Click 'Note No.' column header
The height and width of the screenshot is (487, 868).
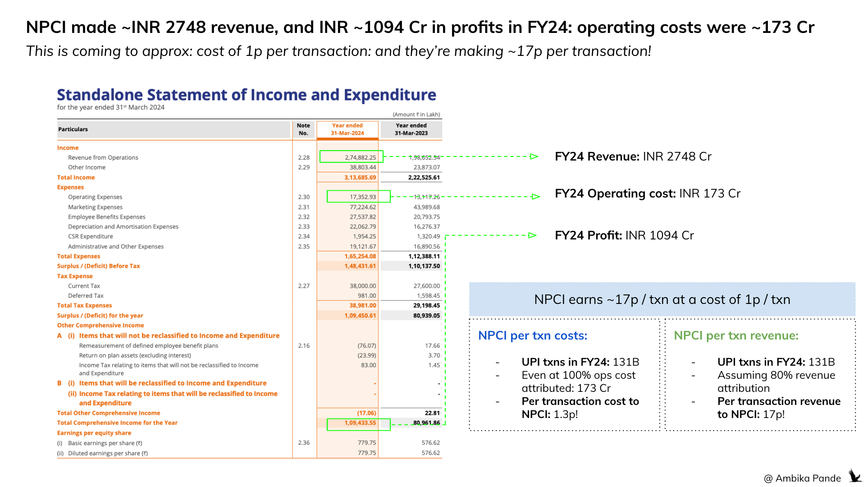[303, 129]
